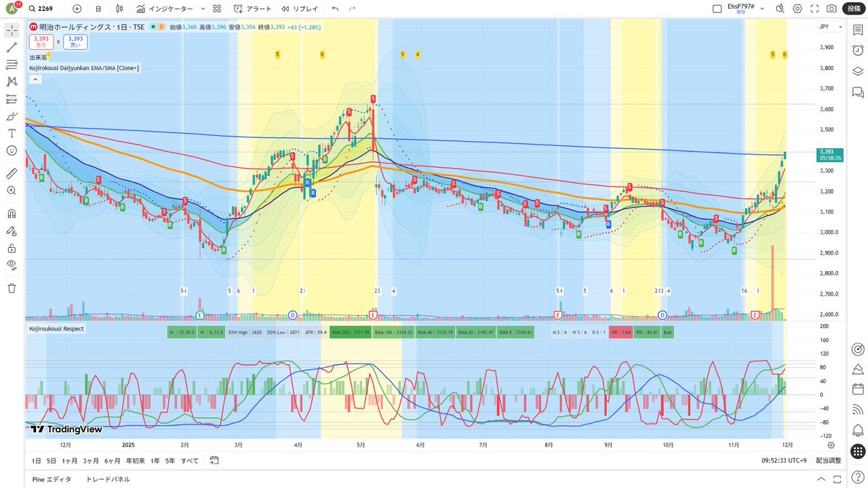Open the help center question icon
The height and width of the screenshot is (488, 868).
pyautogui.click(x=858, y=479)
